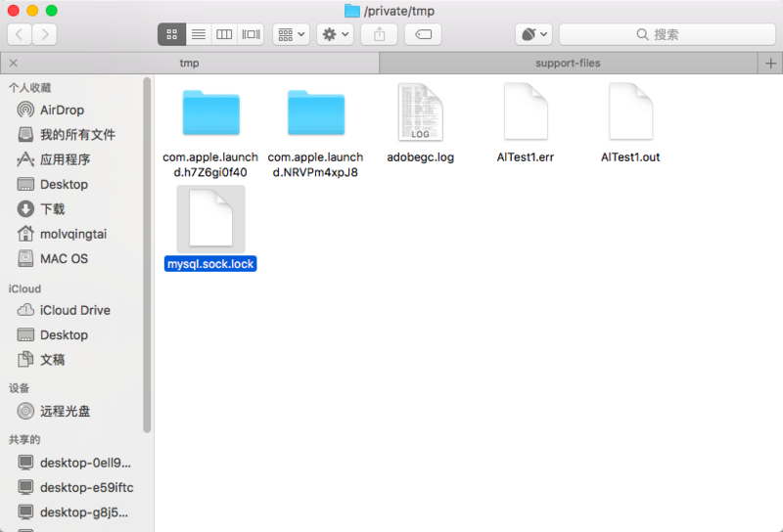
Task: Select shared computer desktop-e59iftc
Action: (75, 487)
